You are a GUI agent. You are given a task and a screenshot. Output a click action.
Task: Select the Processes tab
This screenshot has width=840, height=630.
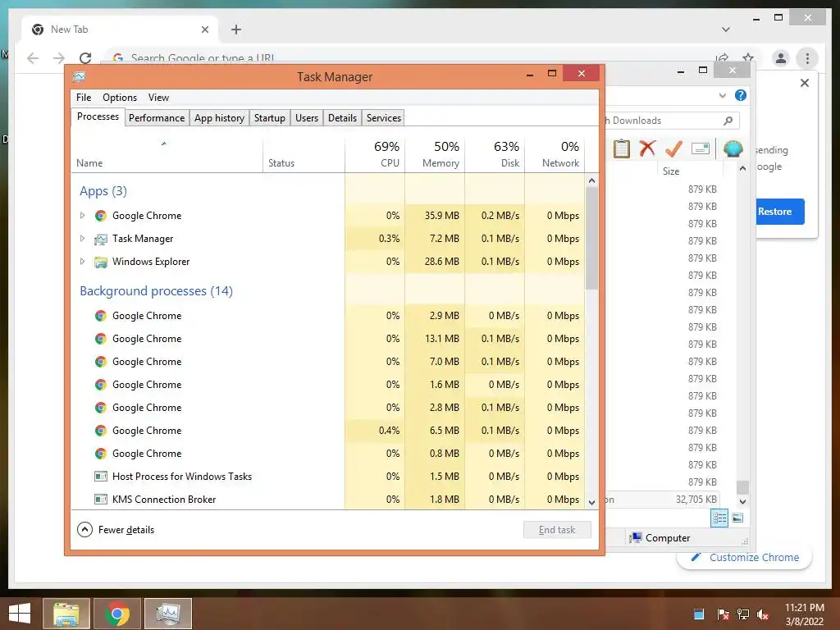coord(98,116)
